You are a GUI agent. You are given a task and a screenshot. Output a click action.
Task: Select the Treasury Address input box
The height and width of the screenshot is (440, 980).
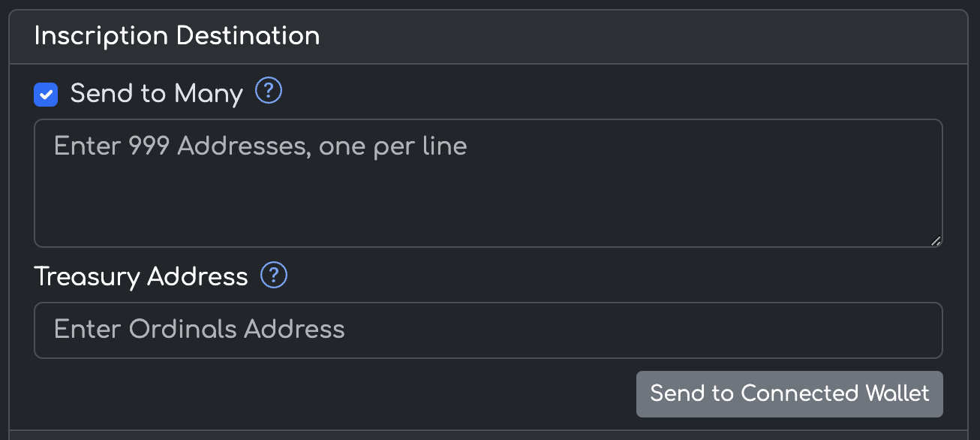488,330
